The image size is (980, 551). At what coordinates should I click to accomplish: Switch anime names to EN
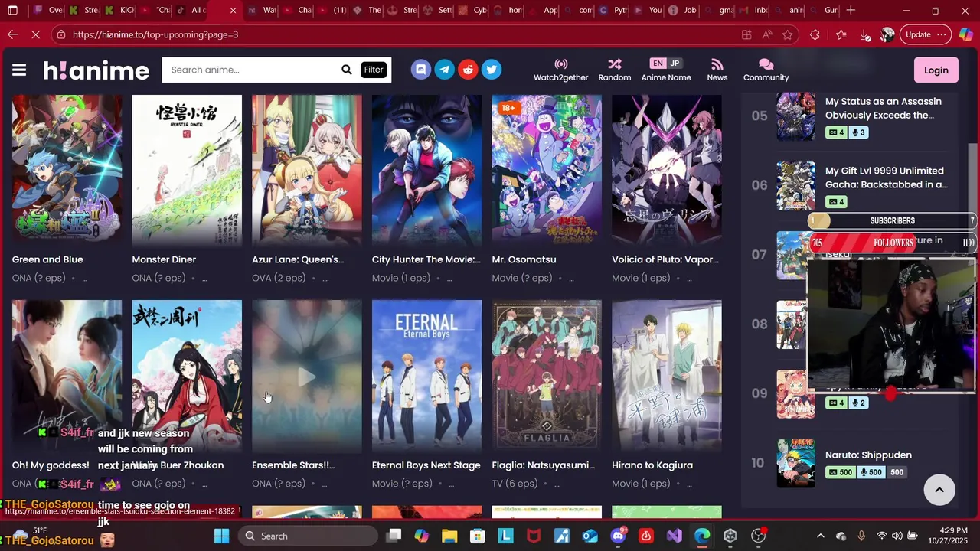click(658, 63)
